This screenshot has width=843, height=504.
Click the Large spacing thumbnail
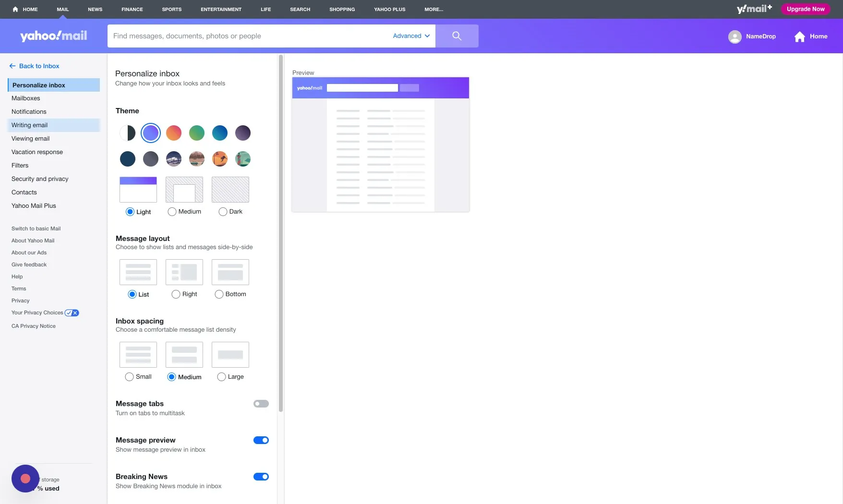click(230, 355)
